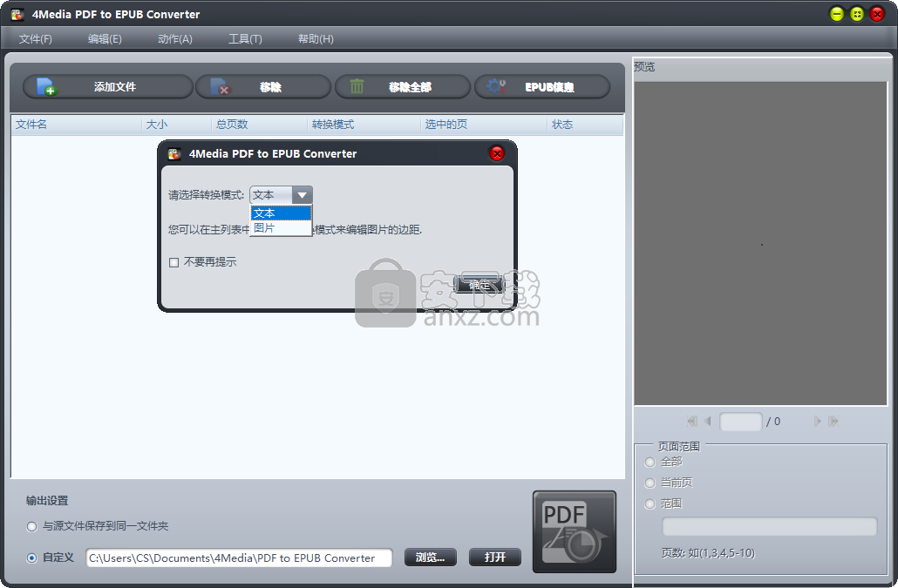Minimize the main window with yellow button
This screenshot has height=588, width=898.
tap(837, 14)
